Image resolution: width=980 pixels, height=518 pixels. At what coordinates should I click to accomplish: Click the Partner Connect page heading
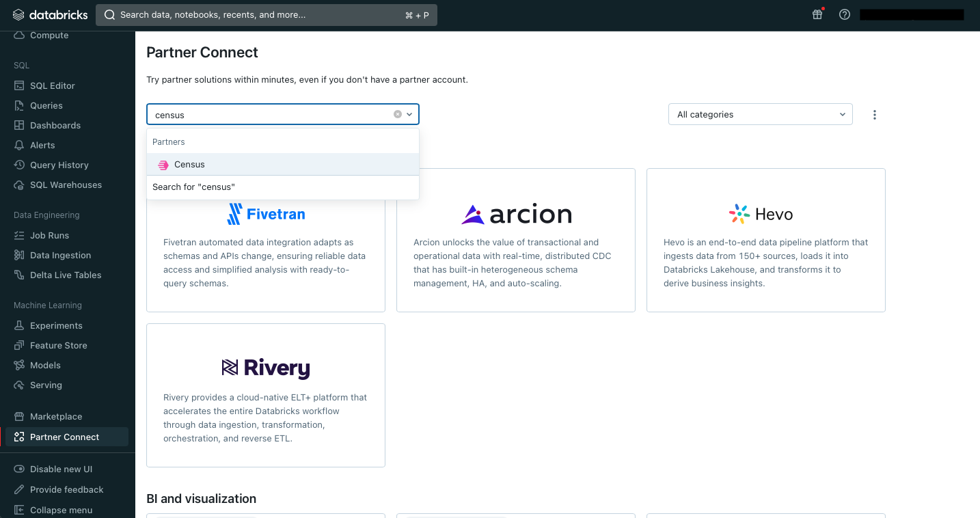point(202,53)
